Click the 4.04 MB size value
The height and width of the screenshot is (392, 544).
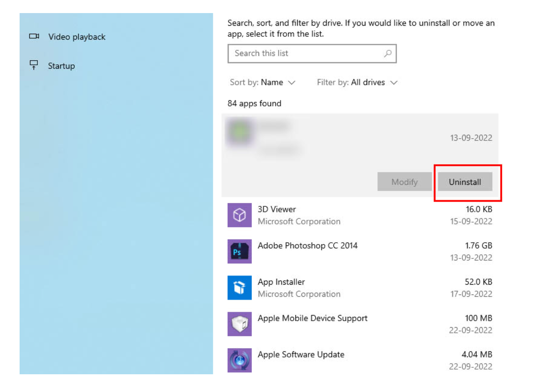[x=477, y=355]
